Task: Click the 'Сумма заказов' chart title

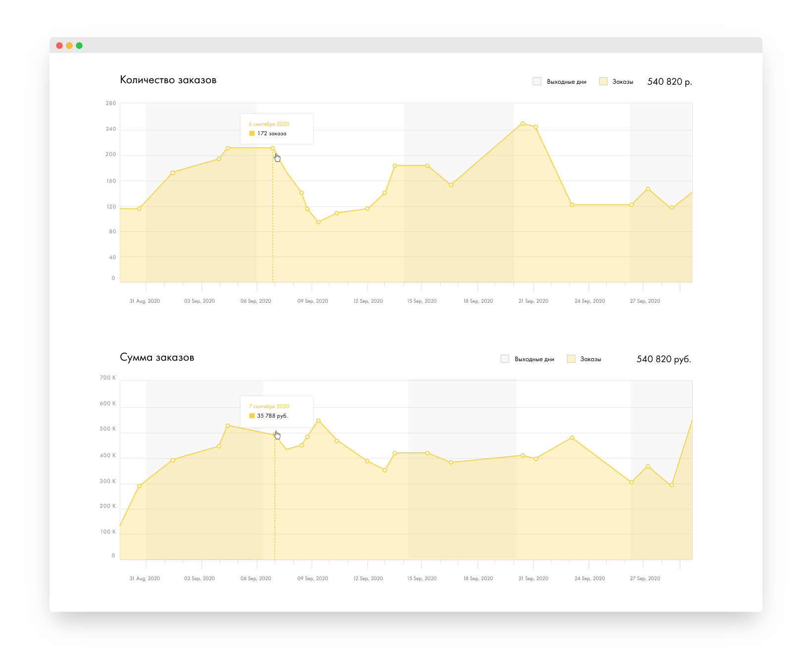Action: (x=157, y=357)
